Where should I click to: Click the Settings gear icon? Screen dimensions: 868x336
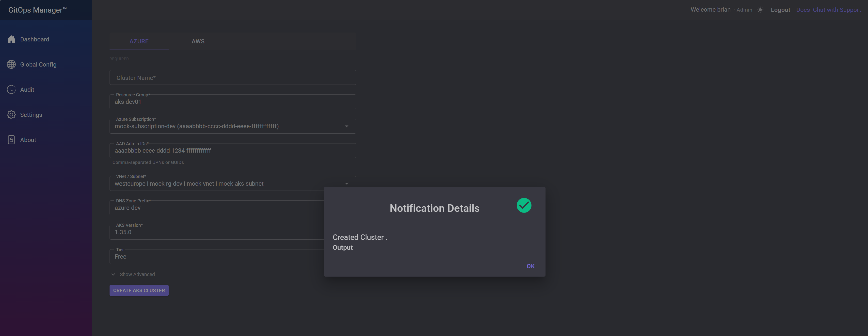click(11, 115)
